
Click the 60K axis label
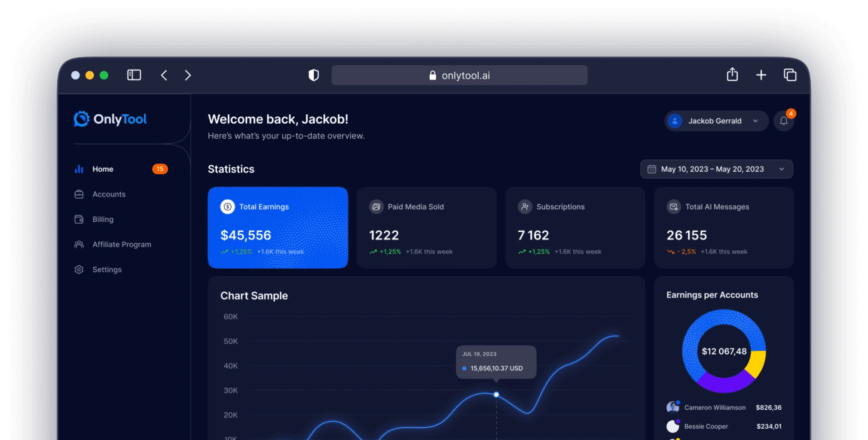pos(231,317)
